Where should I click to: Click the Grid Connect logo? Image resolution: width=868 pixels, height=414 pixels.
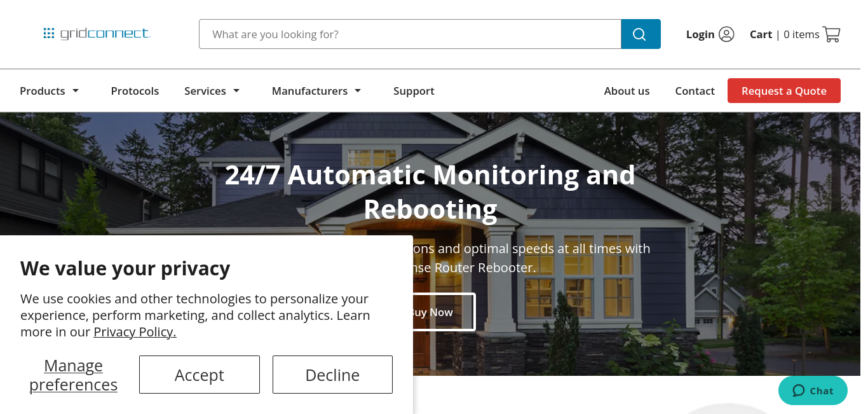coord(97,34)
